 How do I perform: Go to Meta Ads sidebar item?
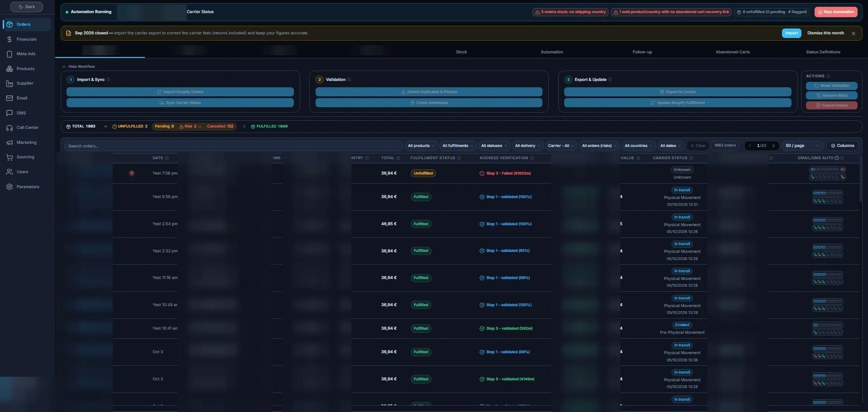(26, 54)
